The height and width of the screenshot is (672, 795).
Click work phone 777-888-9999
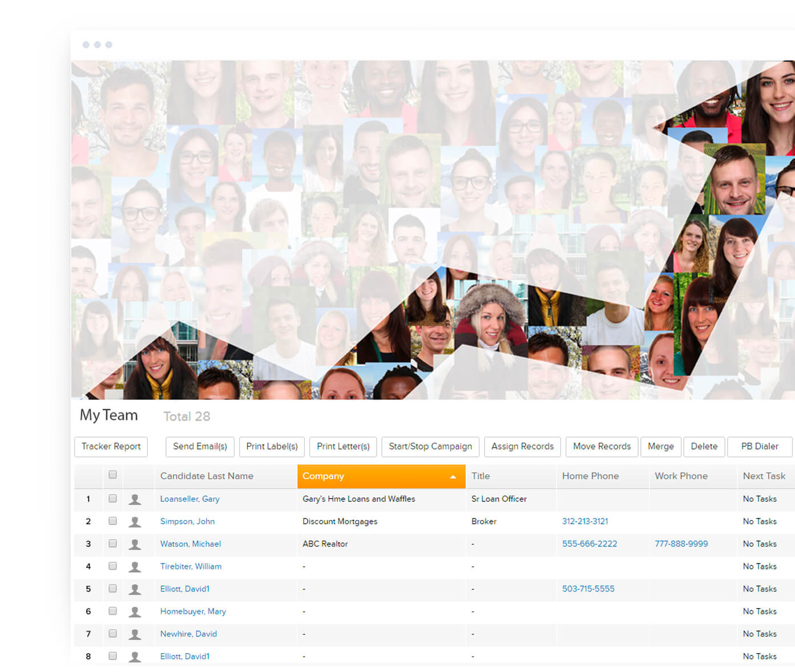[x=681, y=544]
